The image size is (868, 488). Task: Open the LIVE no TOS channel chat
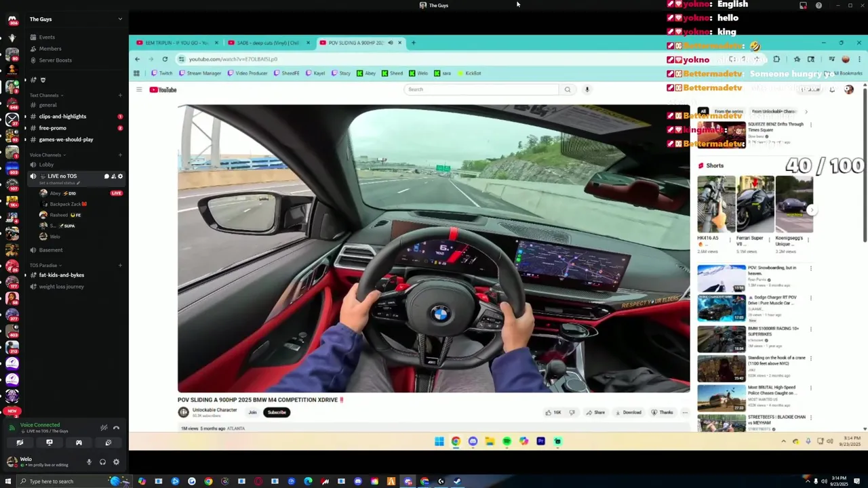106,176
